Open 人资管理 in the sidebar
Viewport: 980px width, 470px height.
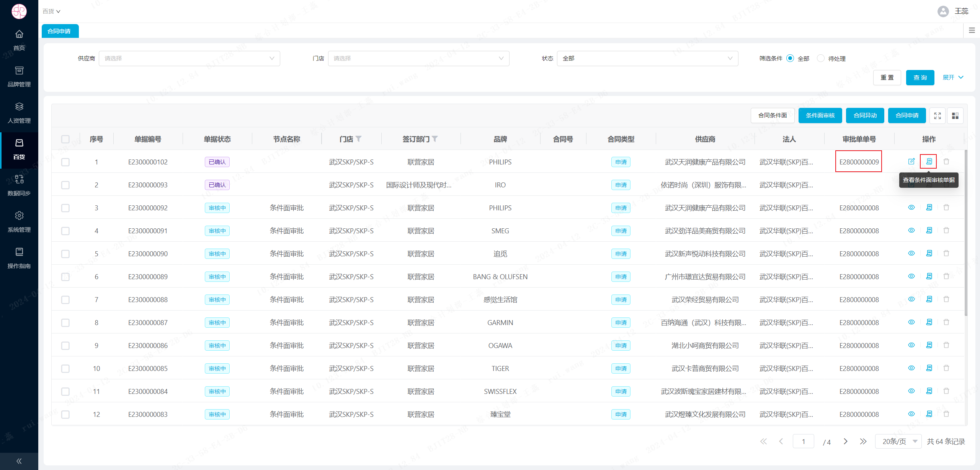(x=19, y=113)
